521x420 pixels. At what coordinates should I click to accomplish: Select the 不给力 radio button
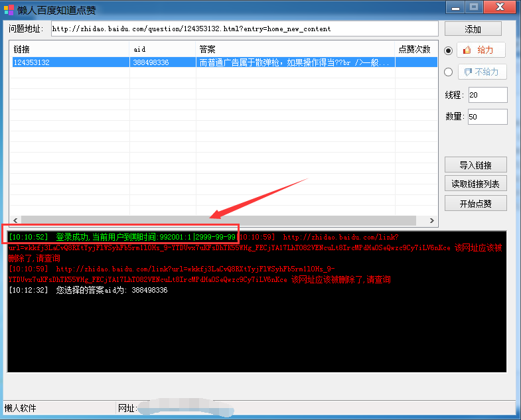click(x=448, y=72)
